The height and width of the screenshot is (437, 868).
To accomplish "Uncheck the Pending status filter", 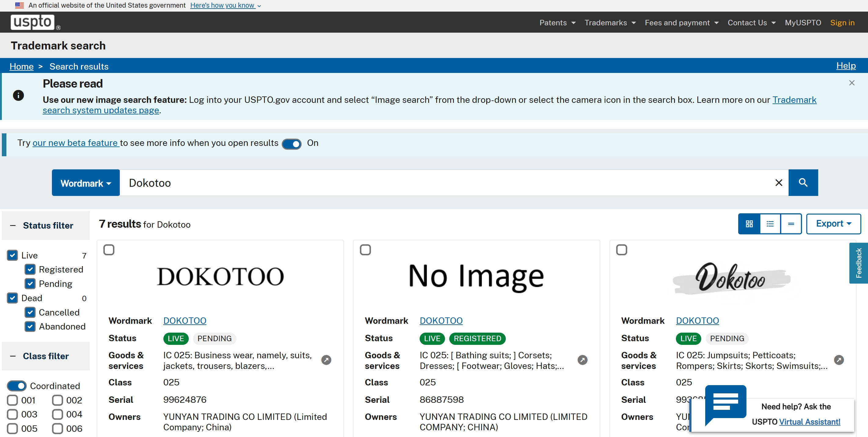I will pyautogui.click(x=30, y=284).
